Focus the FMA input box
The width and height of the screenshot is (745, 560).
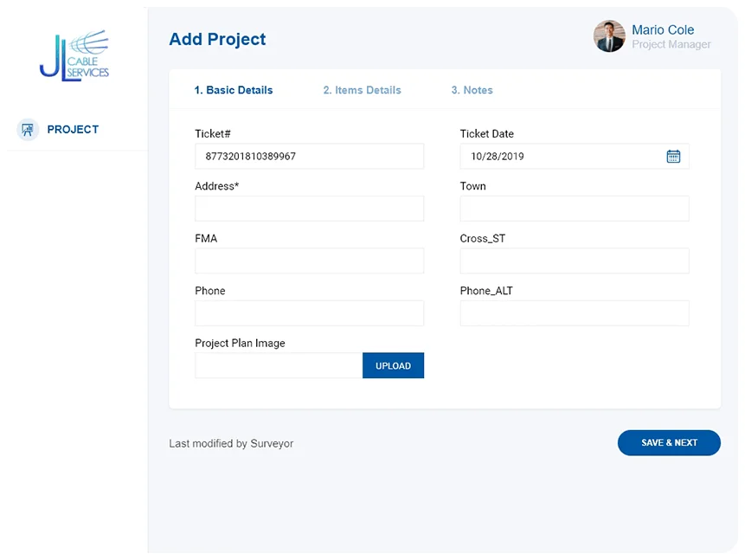click(309, 261)
